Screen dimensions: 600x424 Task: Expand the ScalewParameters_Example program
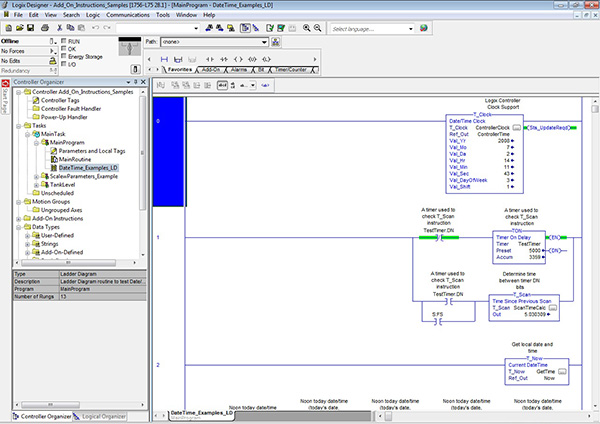pos(36,176)
